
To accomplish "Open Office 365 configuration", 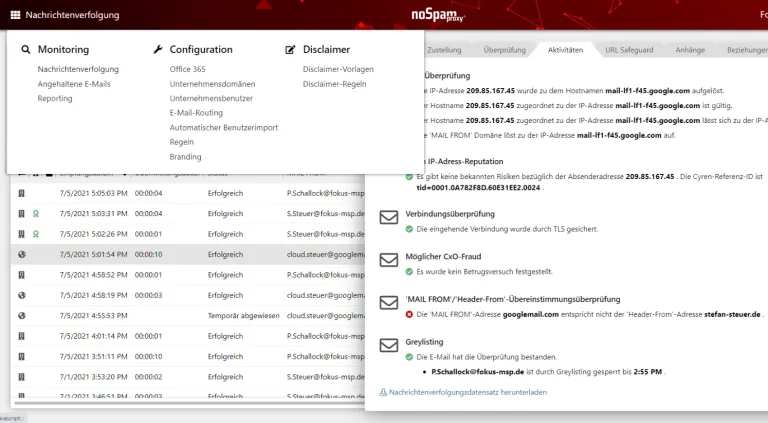I will 188,70.
